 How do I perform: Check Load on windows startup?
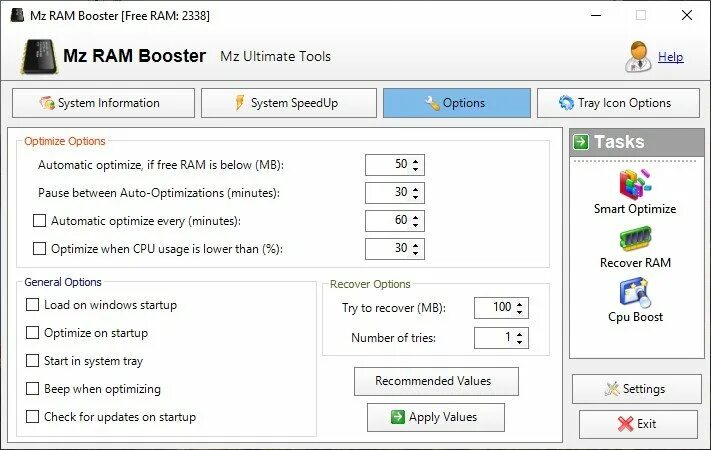[x=32, y=305]
